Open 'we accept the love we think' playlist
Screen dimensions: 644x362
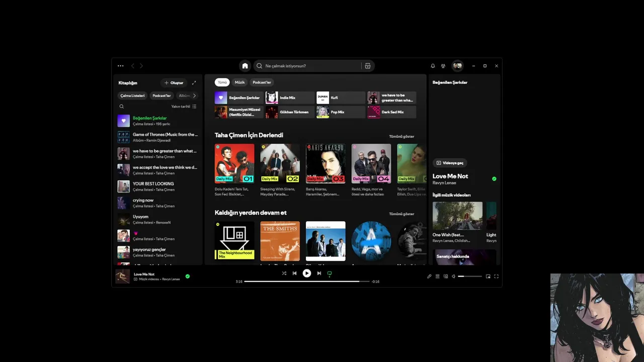pos(158,170)
